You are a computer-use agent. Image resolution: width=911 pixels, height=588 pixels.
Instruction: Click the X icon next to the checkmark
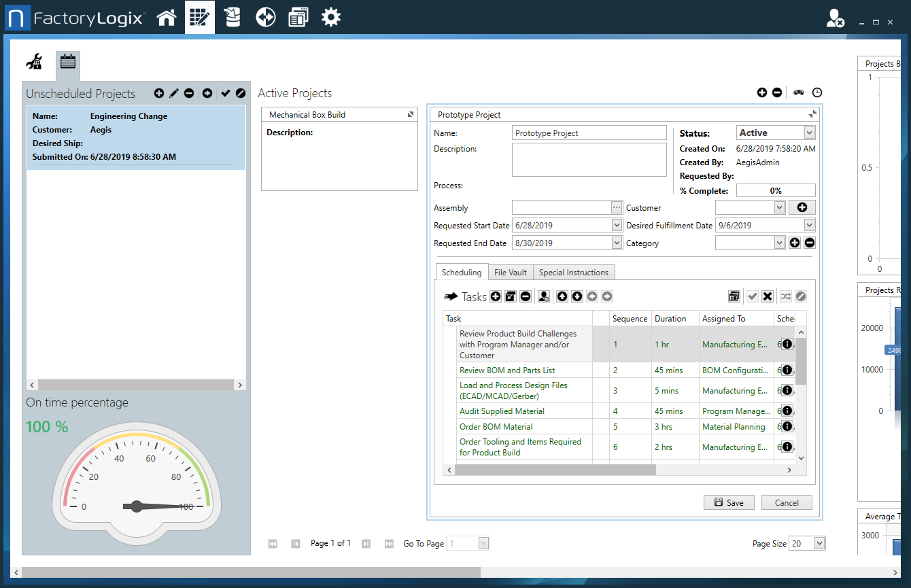768,296
